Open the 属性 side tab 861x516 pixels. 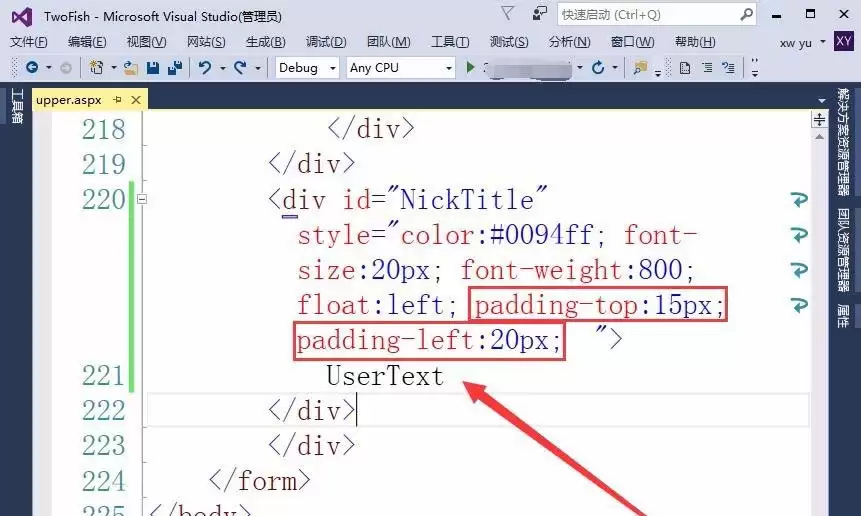[x=843, y=316]
